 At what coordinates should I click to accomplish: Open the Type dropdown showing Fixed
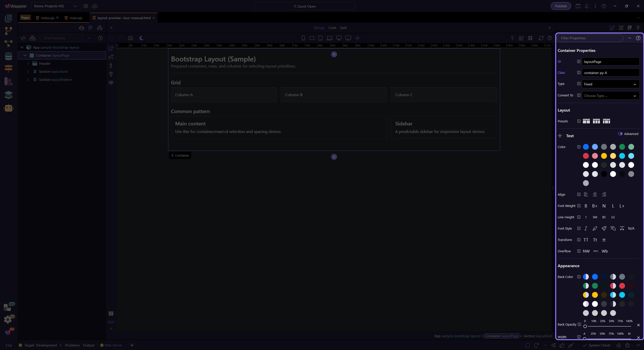pos(610,84)
